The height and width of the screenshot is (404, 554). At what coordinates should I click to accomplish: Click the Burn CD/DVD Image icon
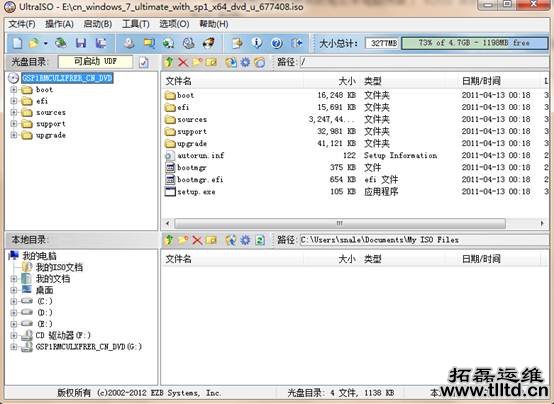click(209, 43)
